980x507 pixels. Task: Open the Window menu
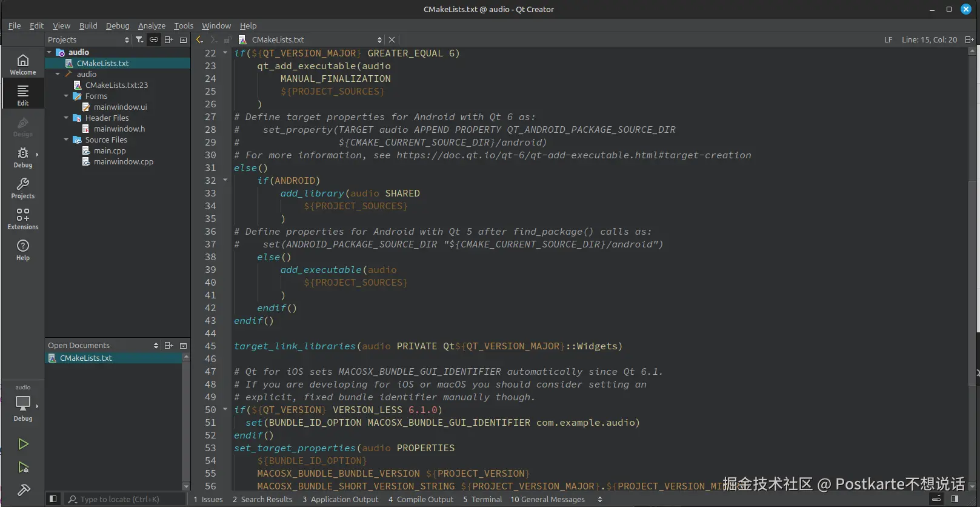pos(216,25)
